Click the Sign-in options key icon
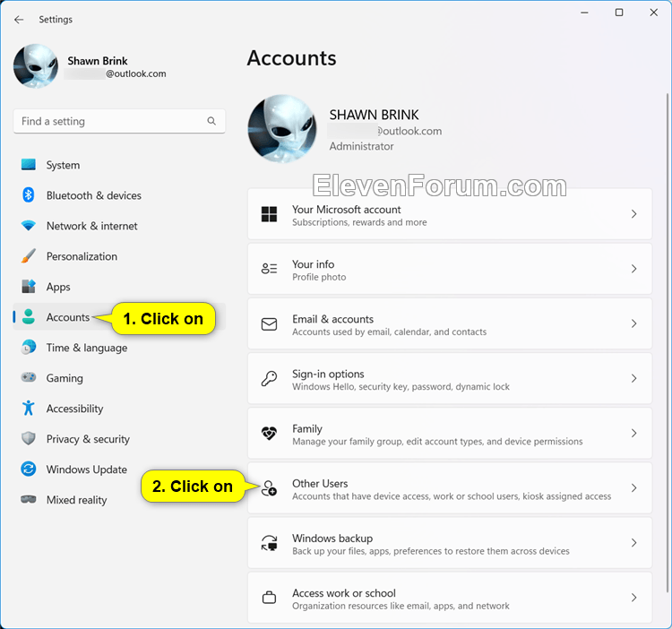Image resolution: width=672 pixels, height=629 pixels. (x=269, y=378)
